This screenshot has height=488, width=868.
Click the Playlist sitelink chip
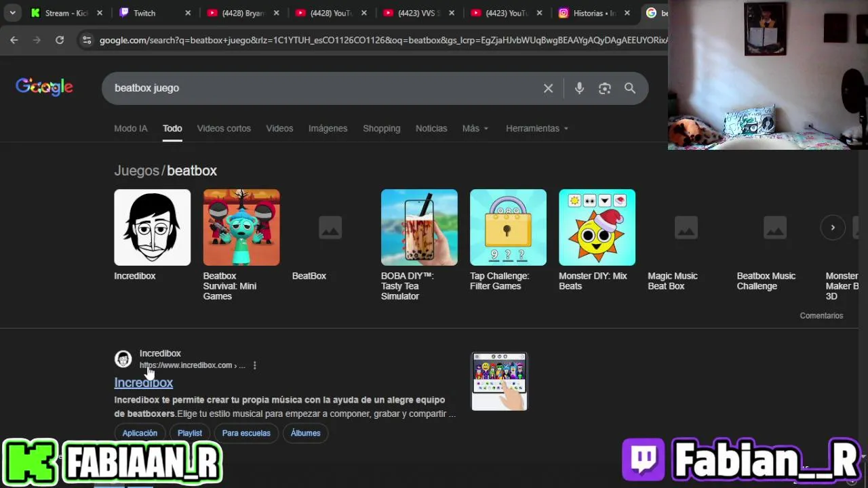tap(190, 433)
